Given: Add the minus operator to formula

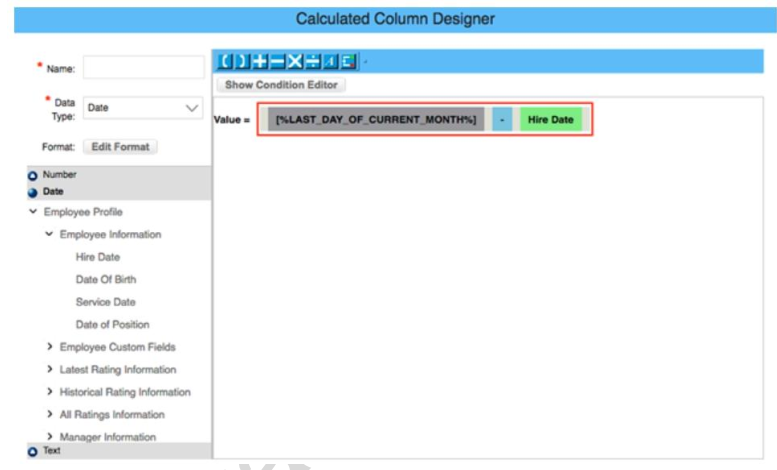Looking at the screenshot, I should (277, 62).
